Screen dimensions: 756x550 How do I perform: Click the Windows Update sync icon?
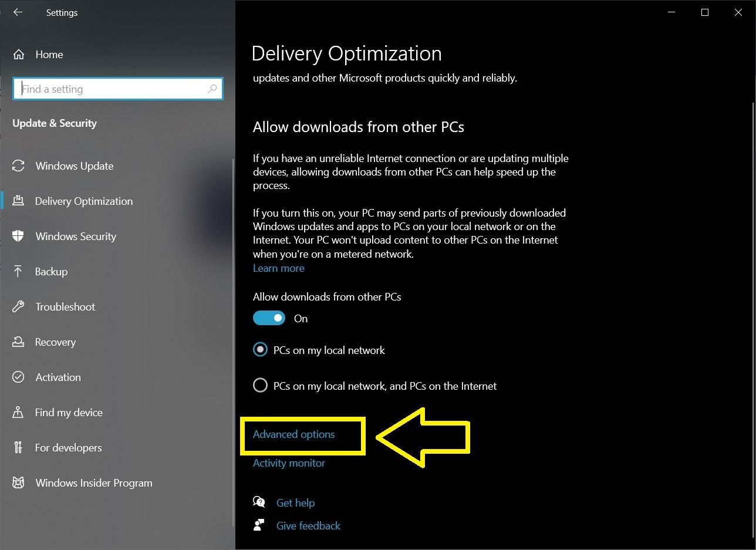click(18, 166)
